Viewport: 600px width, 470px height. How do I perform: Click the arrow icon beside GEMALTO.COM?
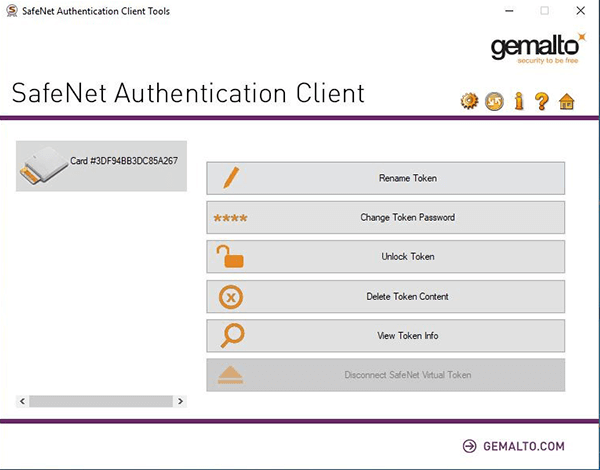[x=470, y=446]
